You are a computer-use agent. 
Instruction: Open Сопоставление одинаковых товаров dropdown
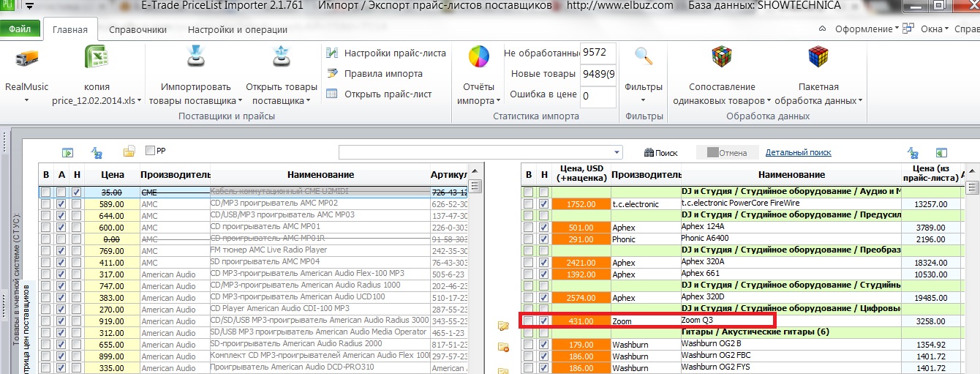point(768,101)
